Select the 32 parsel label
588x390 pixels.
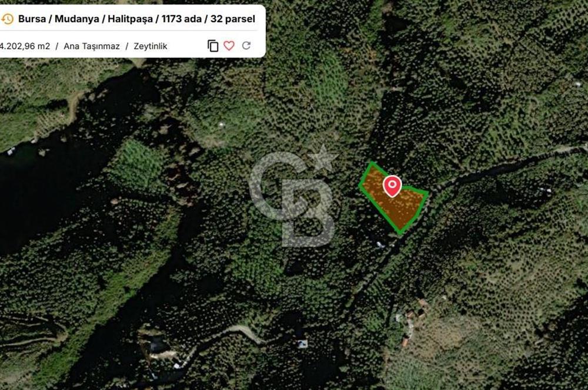point(232,19)
